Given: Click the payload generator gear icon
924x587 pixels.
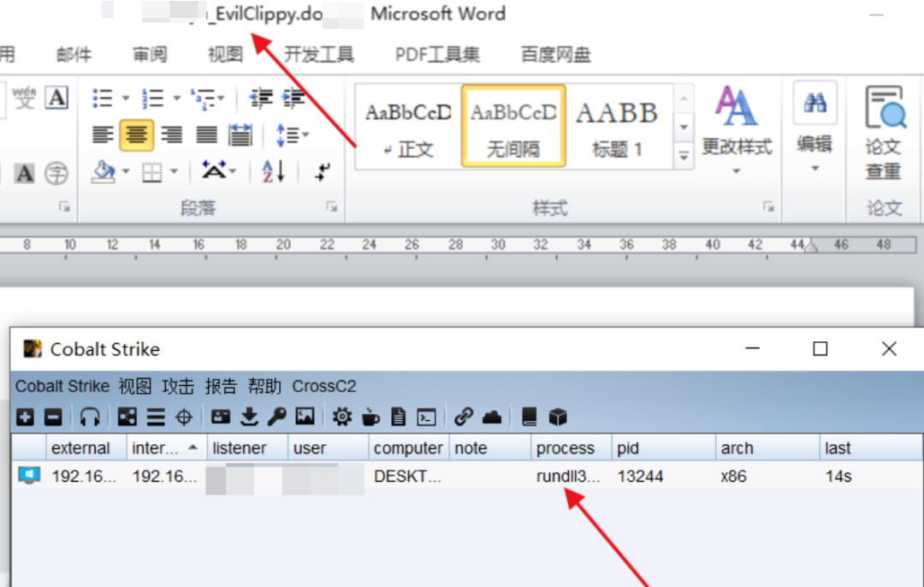Looking at the screenshot, I should [341, 417].
